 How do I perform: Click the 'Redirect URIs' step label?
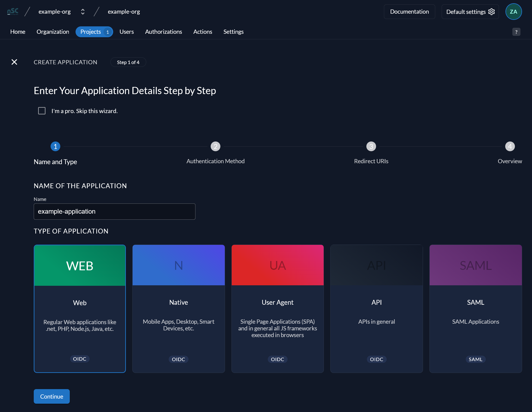(x=371, y=161)
